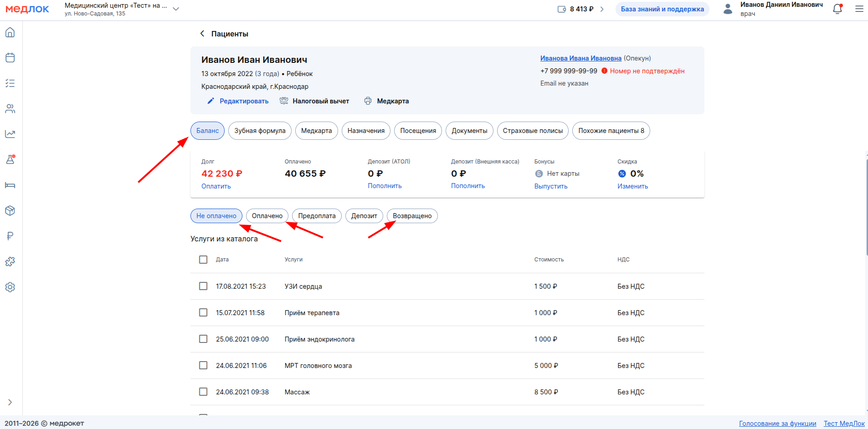Expand the medical center selector dropdown
The height and width of the screenshot is (429, 868).
point(176,9)
